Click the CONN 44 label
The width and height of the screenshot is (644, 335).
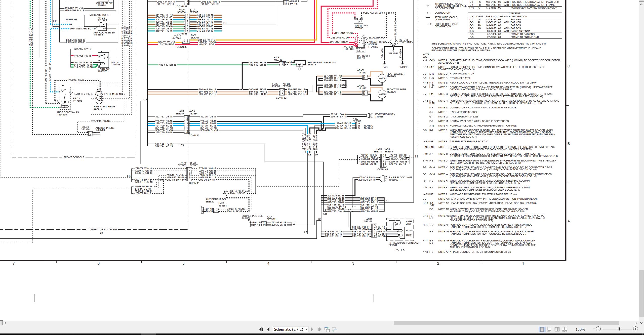pyautogui.click(x=383, y=170)
